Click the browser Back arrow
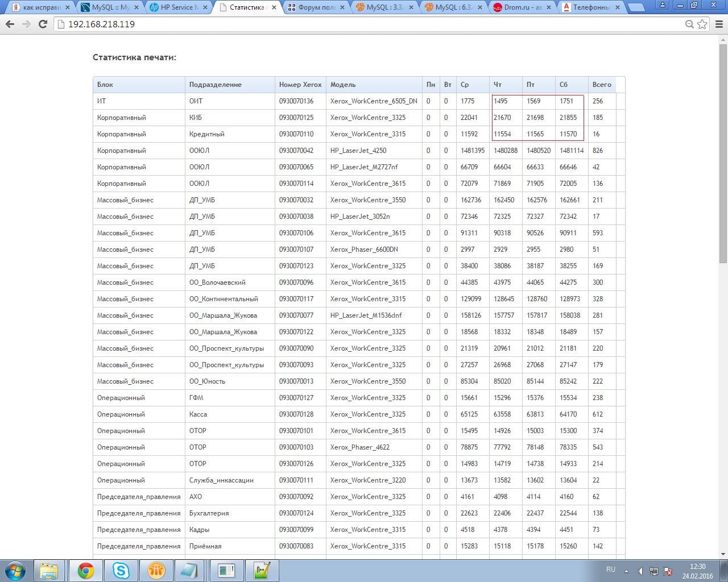This screenshot has height=582, width=728. point(10,24)
